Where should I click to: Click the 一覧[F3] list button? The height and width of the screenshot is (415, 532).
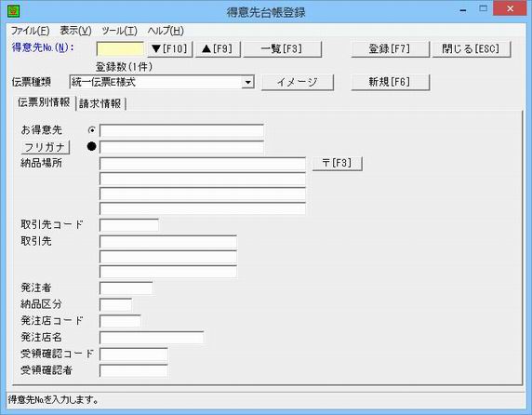click(x=282, y=49)
